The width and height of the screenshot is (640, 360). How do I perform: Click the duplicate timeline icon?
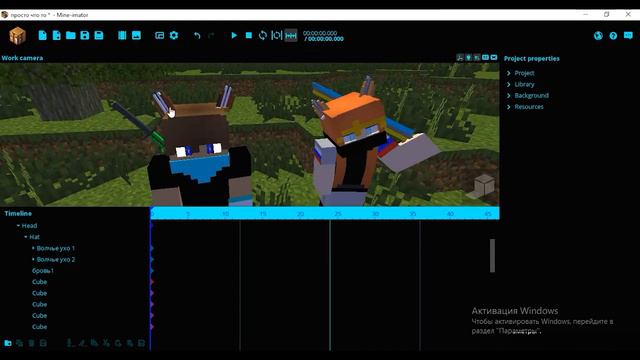[19, 343]
